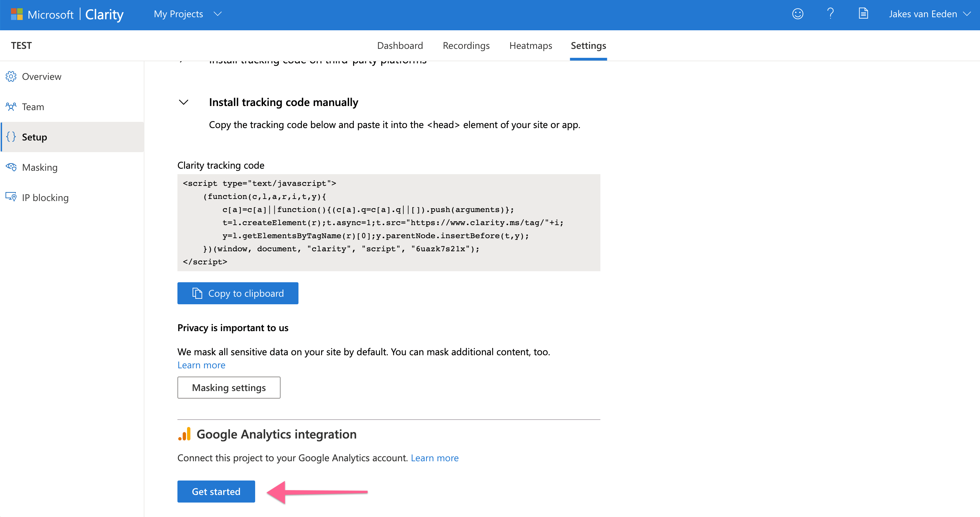Viewport: 980px width, 517px height.
Task: Click the Overview gear icon in sidebar
Action: [x=11, y=76]
